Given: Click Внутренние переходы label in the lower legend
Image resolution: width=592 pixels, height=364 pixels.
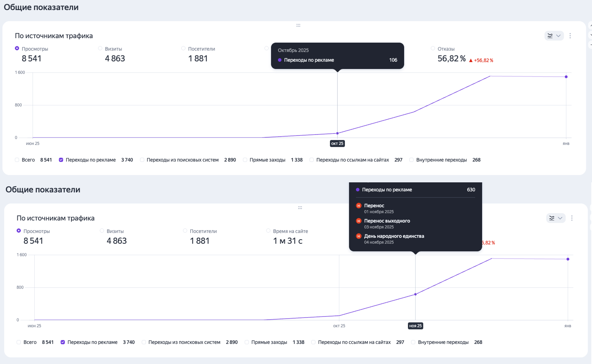Looking at the screenshot, I should (x=443, y=342).
